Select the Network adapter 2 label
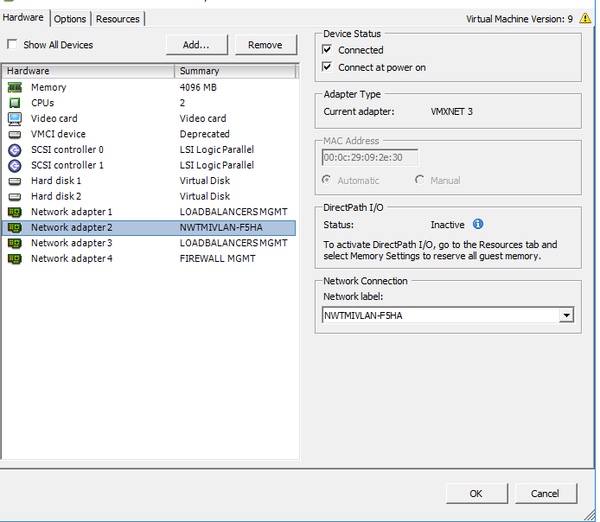 pyautogui.click(x=72, y=228)
